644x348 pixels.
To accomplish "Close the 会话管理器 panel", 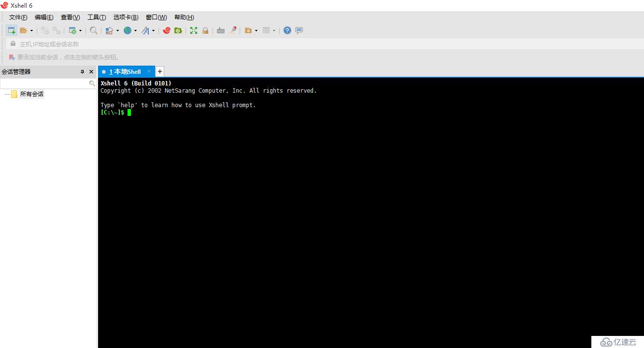I will click(91, 71).
